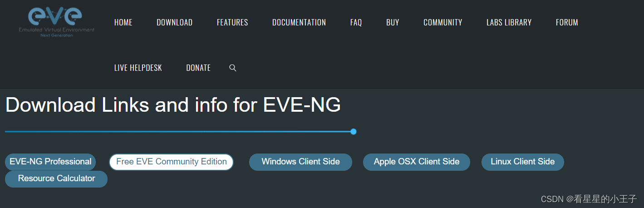Open the Resource Calculator button

tap(56, 178)
